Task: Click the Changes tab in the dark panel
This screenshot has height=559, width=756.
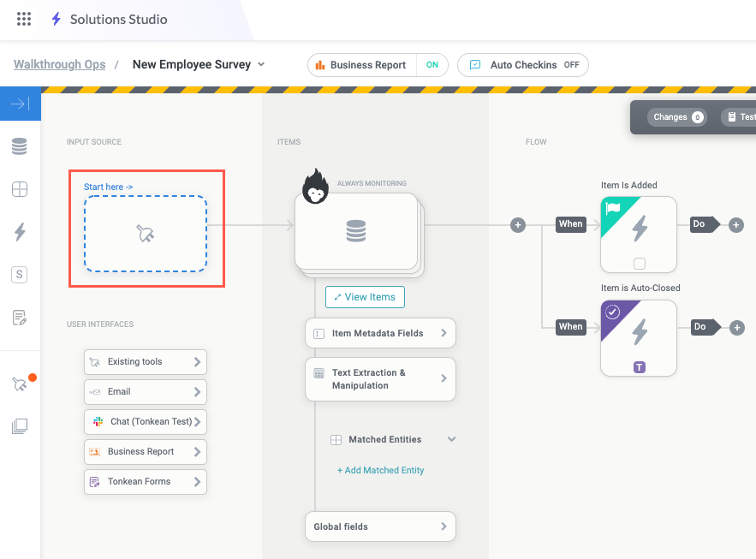Action: tap(676, 116)
